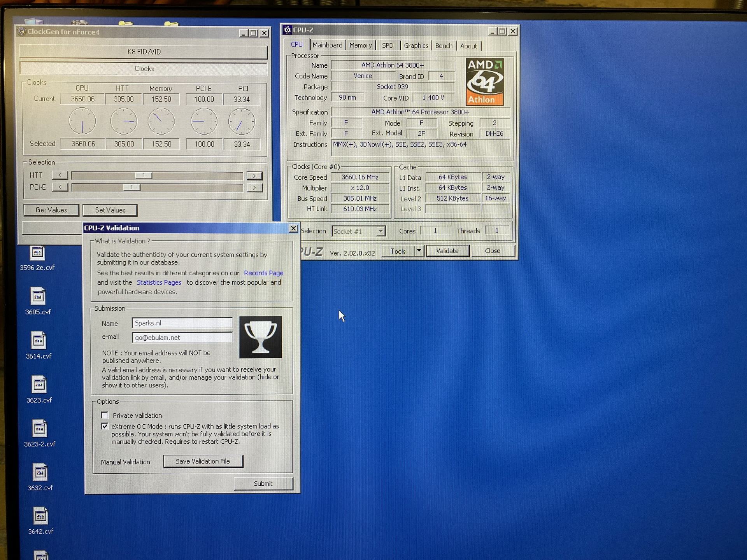Click the Validate button in CPU-Z
747x560 pixels.
click(x=447, y=251)
